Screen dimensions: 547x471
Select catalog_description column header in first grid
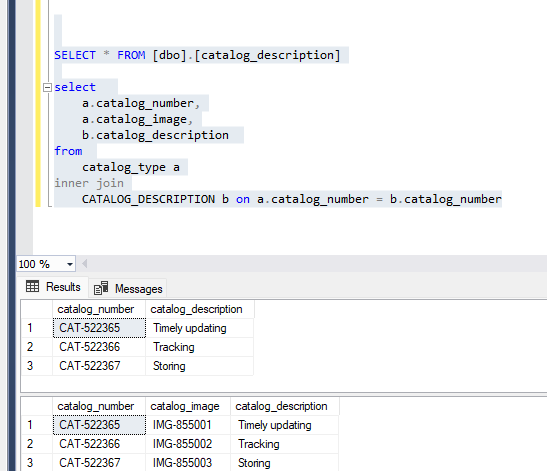click(200, 309)
